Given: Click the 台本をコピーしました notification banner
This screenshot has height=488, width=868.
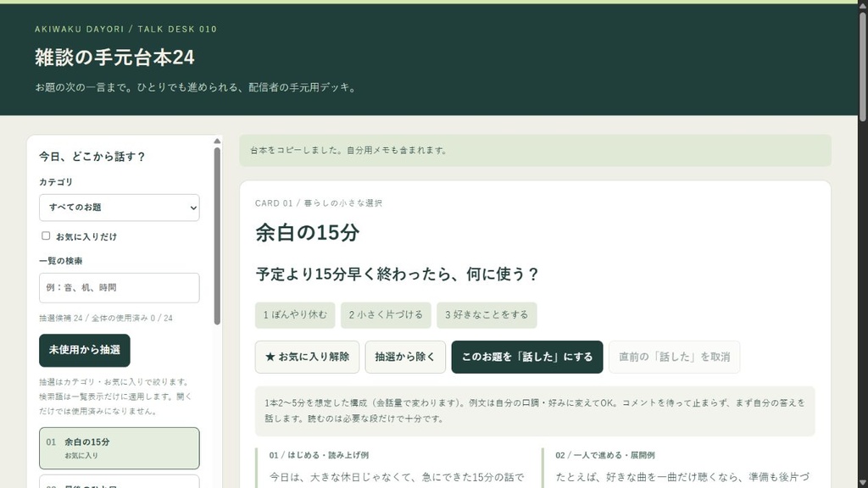Looking at the screenshot, I should point(536,151).
